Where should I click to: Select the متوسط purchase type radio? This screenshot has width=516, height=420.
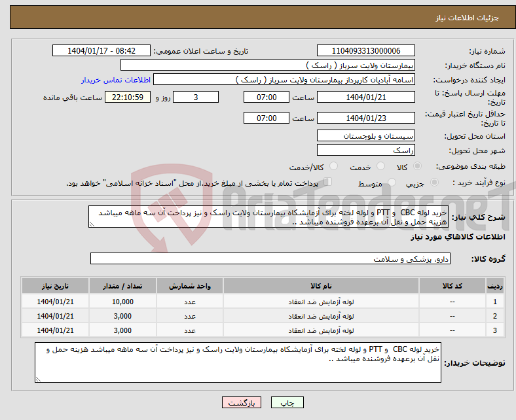point(392,183)
